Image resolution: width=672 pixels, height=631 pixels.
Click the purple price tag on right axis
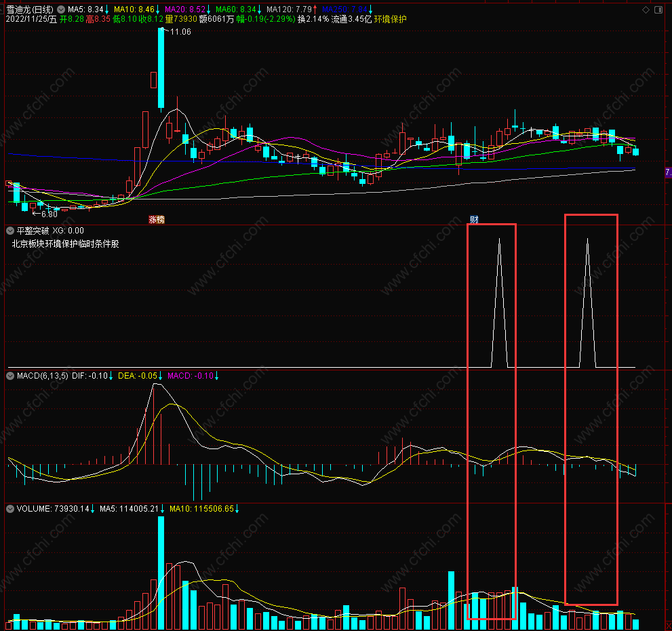click(x=668, y=172)
